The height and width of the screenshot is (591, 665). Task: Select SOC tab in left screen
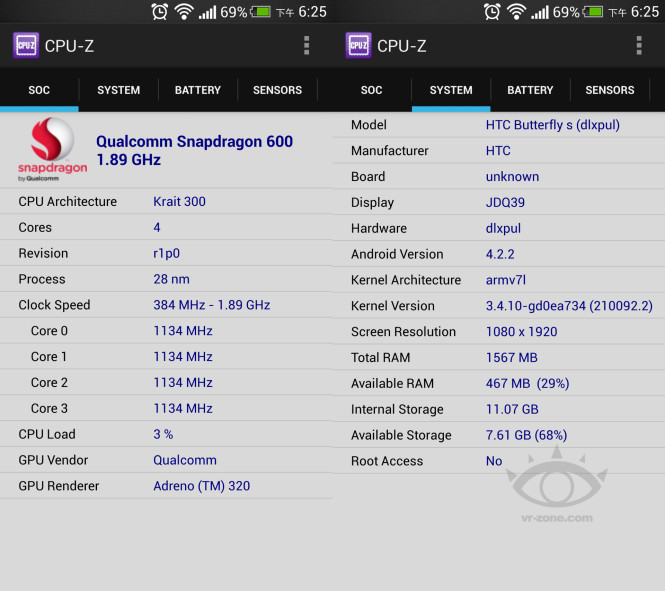[x=39, y=90]
